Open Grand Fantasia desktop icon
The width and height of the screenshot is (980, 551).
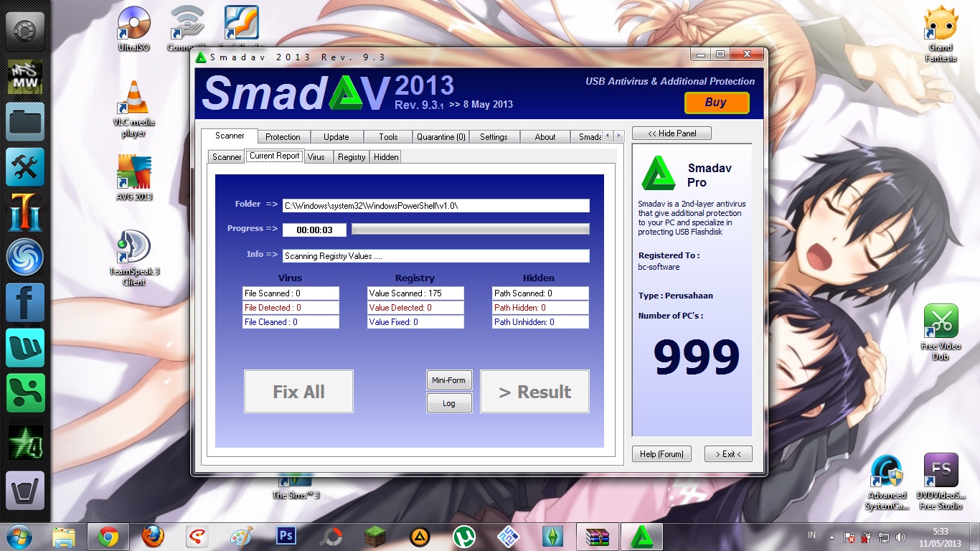click(x=941, y=34)
